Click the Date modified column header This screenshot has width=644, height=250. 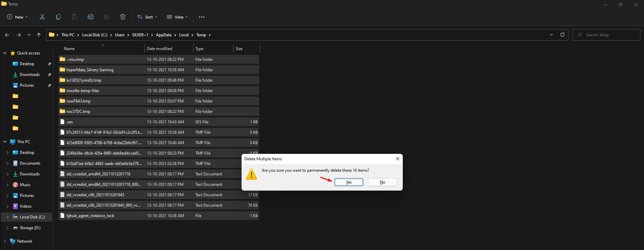[169, 49]
